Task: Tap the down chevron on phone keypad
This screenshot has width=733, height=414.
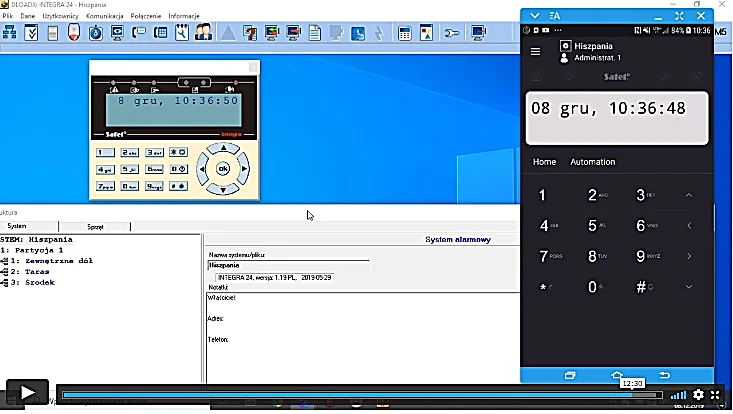Action: [689, 286]
